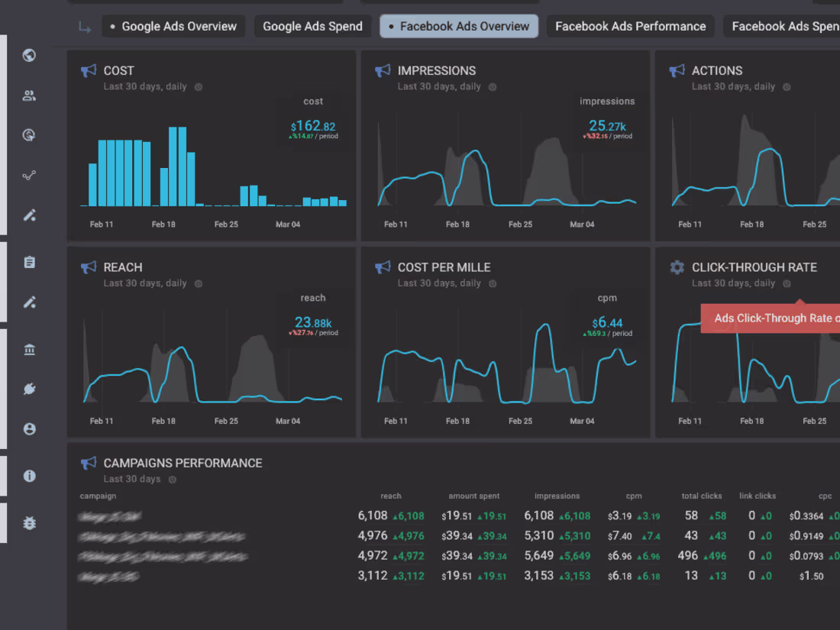This screenshot has height=630, width=840.
Task: Click the red Ads Click-Through Rate tooltip
Action: coord(771,318)
